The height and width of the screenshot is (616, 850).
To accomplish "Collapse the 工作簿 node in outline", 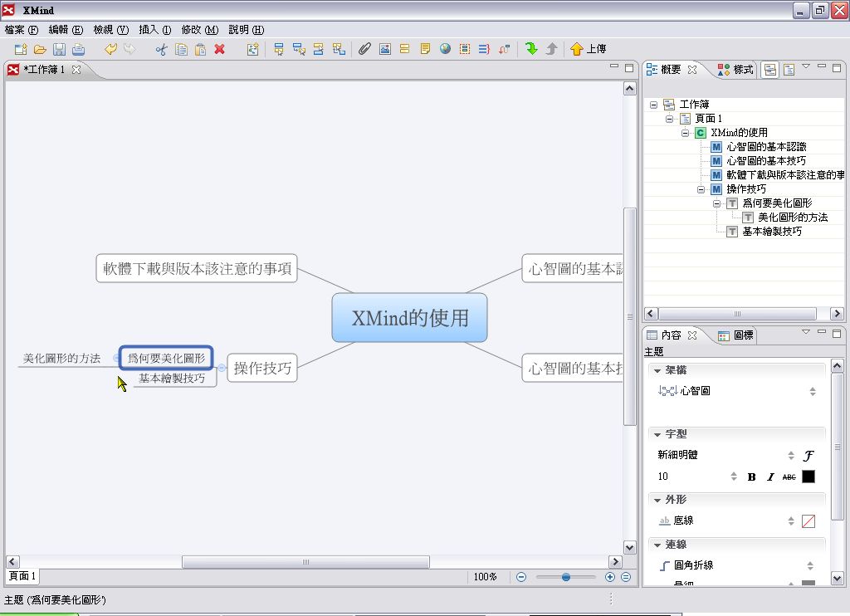I will coord(654,105).
